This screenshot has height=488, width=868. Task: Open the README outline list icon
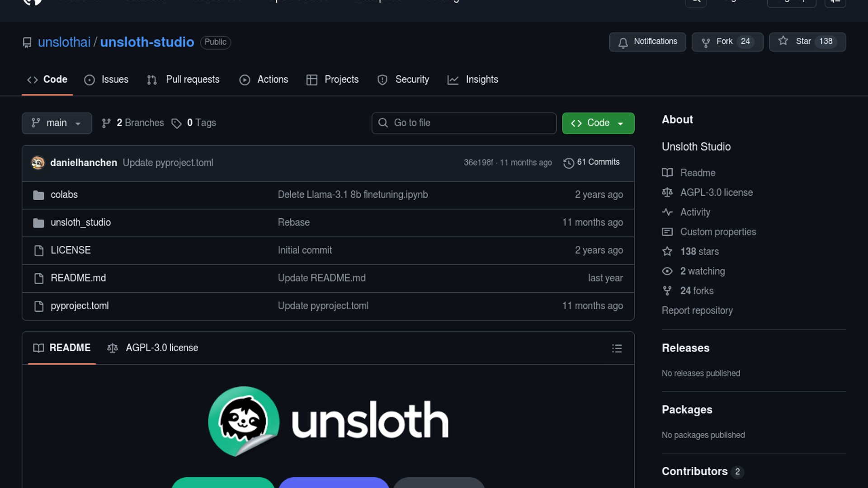pos(617,348)
